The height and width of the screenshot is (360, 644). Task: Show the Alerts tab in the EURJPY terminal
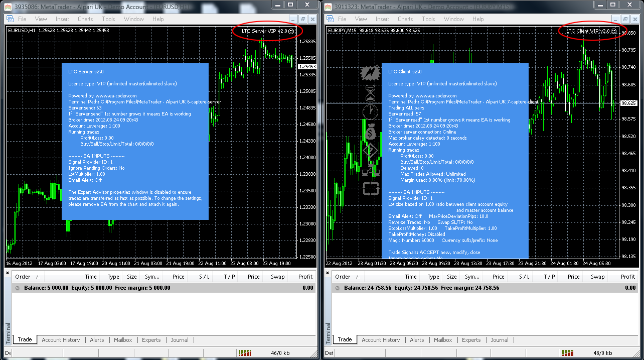pos(417,340)
